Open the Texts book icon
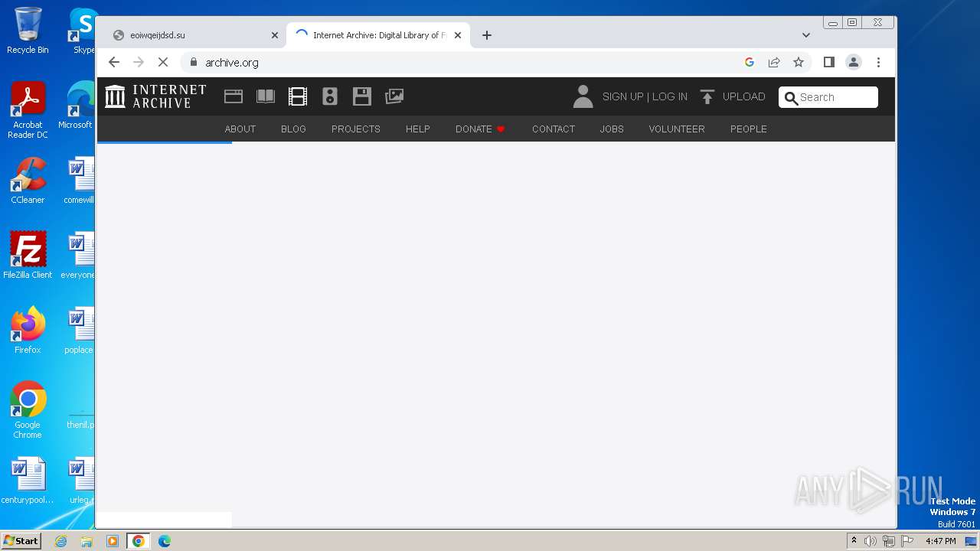Viewport: 980px width, 551px height. pos(266,96)
